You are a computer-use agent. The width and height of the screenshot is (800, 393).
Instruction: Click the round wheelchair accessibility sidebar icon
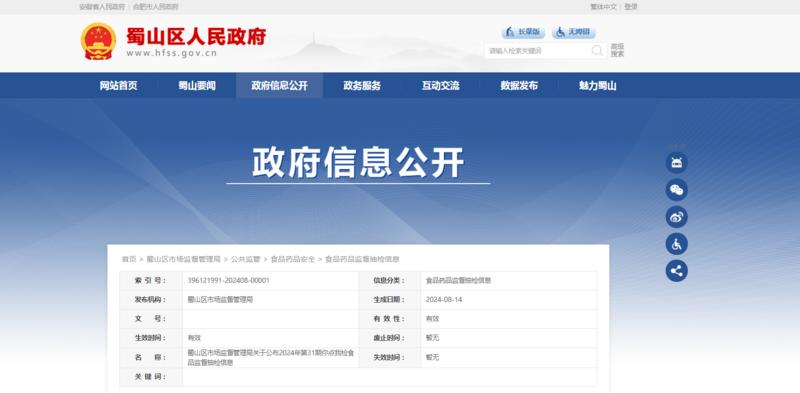tap(677, 244)
